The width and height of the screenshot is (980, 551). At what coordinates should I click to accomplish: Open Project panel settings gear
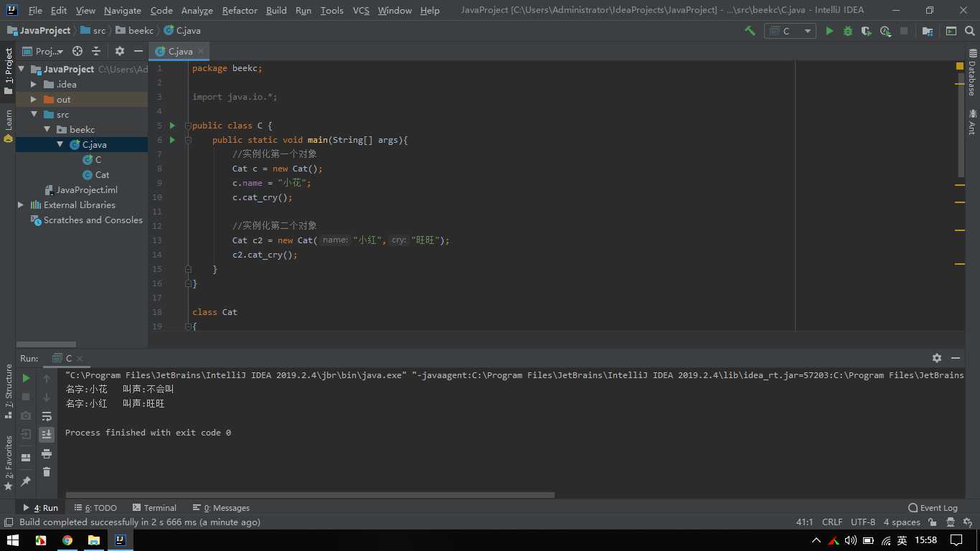pyautogui.click(x=120, y=51)
